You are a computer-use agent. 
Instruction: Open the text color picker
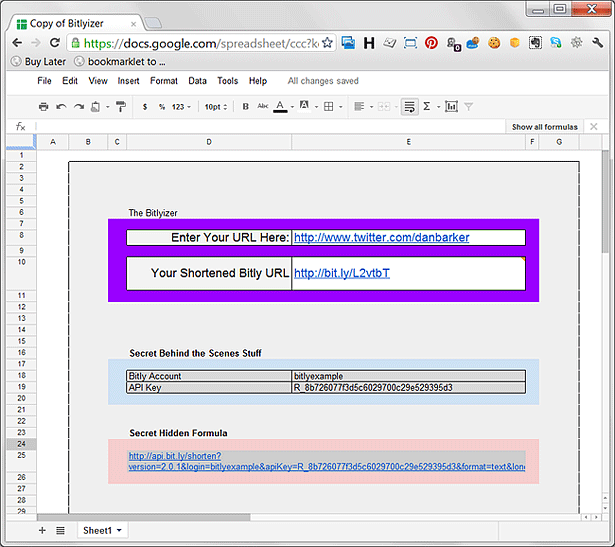(280, 106)
